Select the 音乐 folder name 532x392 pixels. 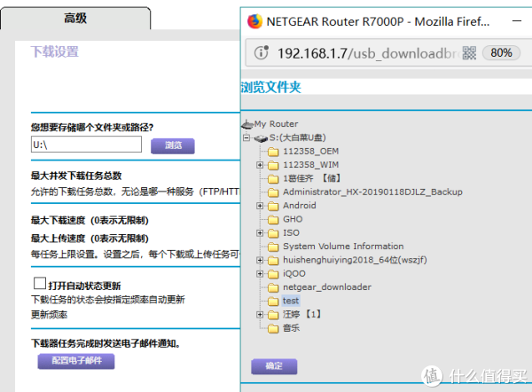pyautogui.click(x=291, y=328)
